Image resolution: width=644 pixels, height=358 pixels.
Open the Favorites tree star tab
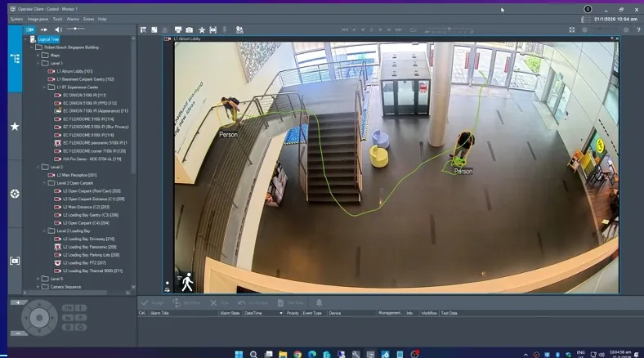point(15,127)
